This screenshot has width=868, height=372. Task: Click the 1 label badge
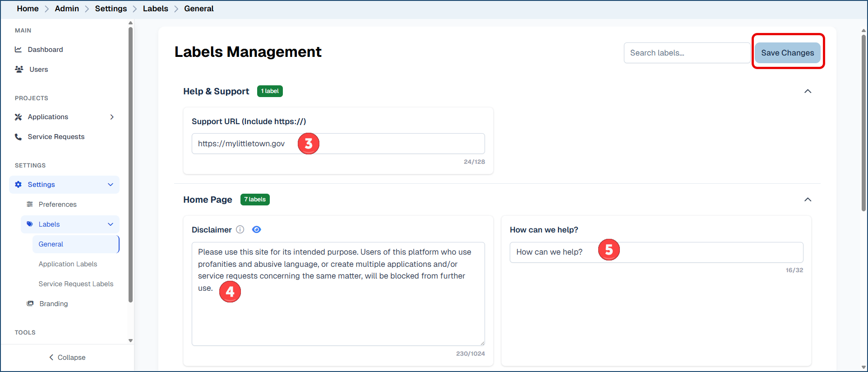pyautogui.click(x=270, y=91)
